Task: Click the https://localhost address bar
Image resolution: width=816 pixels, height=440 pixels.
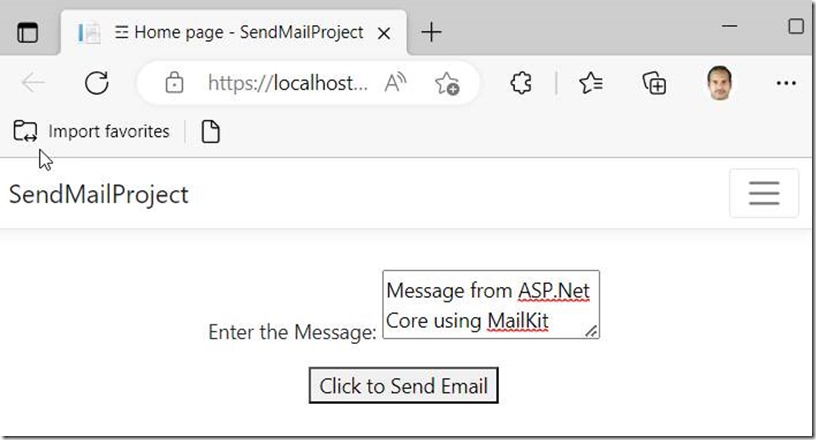Action: pyautogui.click(x=287, y=83)
